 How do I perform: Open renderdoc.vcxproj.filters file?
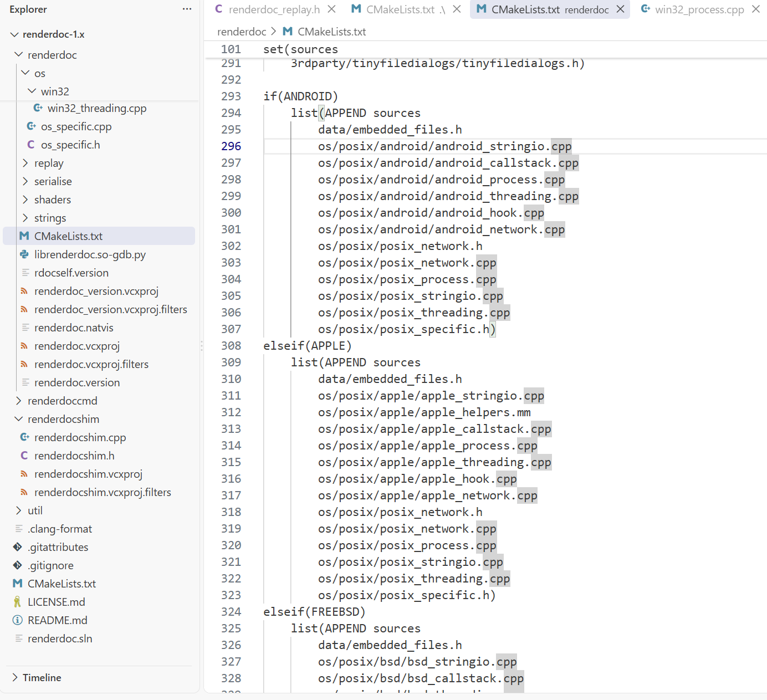(x=91, y=364)
